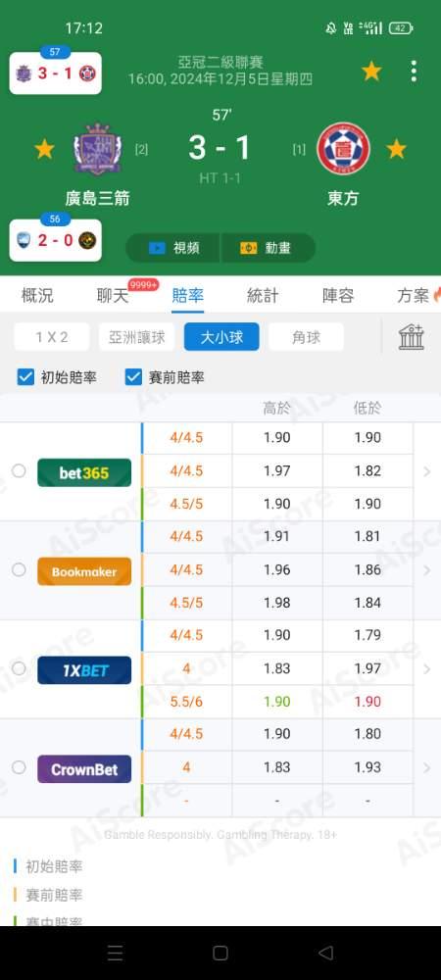Tap Bookmaker over odds 1.98
Image resolution: width=441 pixels, height=980 pixels.
[x=276, y=603]
